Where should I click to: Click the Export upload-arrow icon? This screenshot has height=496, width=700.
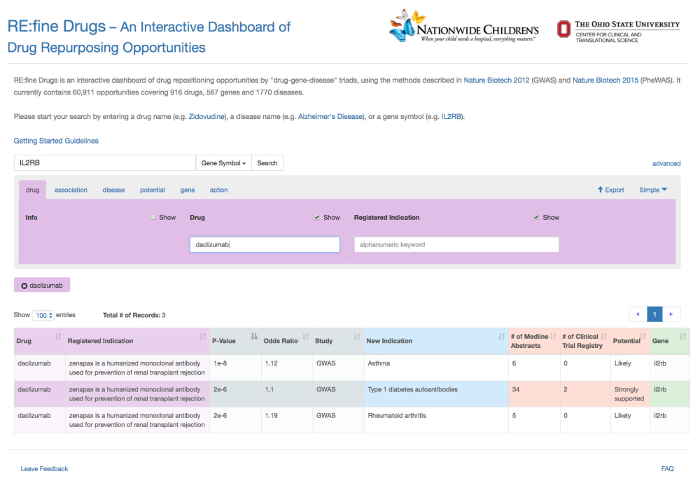pyautogui.click(x=600, y=189)
